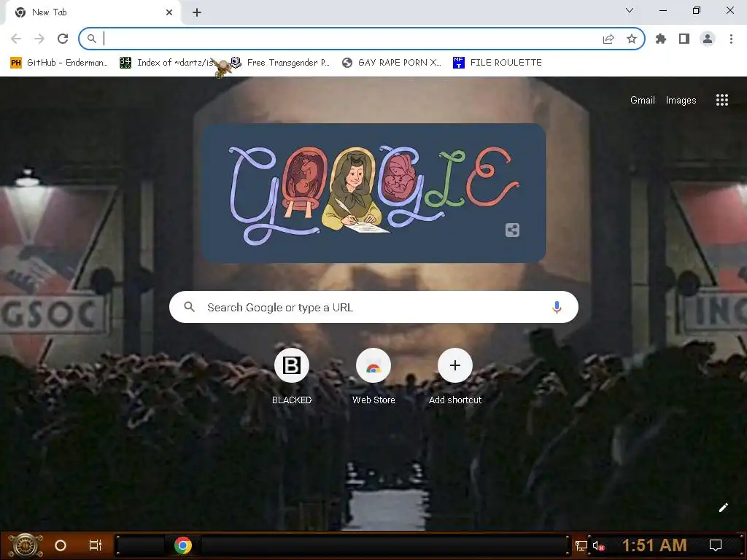
Task: Click Chrome icon on taskbar
Action: pyautogui.click(x=183, y=545)
